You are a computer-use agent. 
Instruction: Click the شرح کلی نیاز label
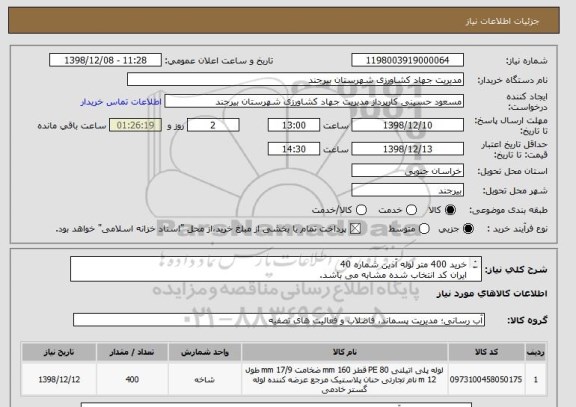[x=516, y=270]
